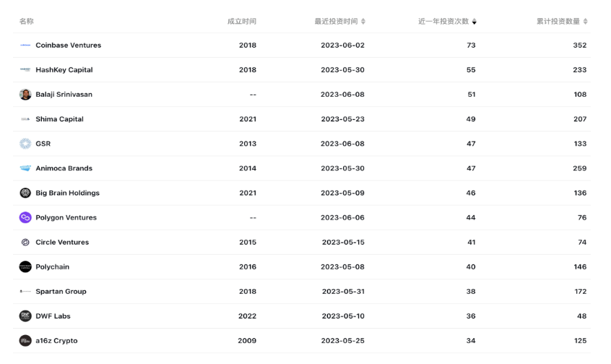Image resolution: width=611 pixels, height=364 pixels.
Task: Click Coinbase Ventures' yearly count 73
Action: [x=471, y=45]
